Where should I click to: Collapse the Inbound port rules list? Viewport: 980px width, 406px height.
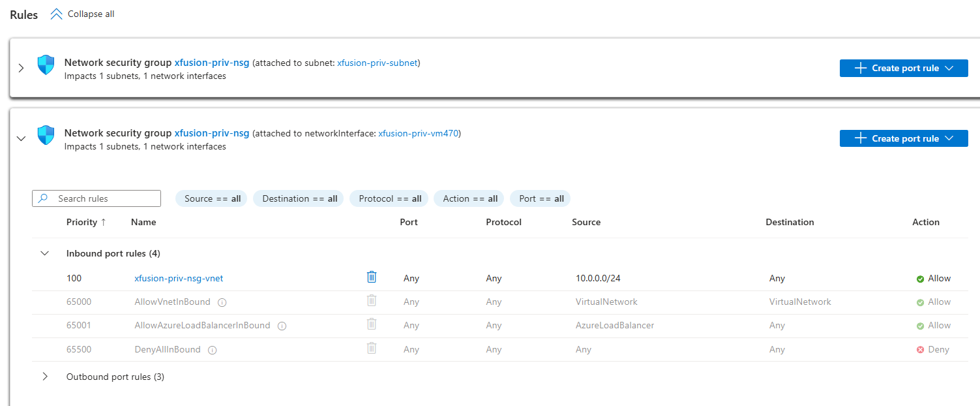(x=45, y=253)
